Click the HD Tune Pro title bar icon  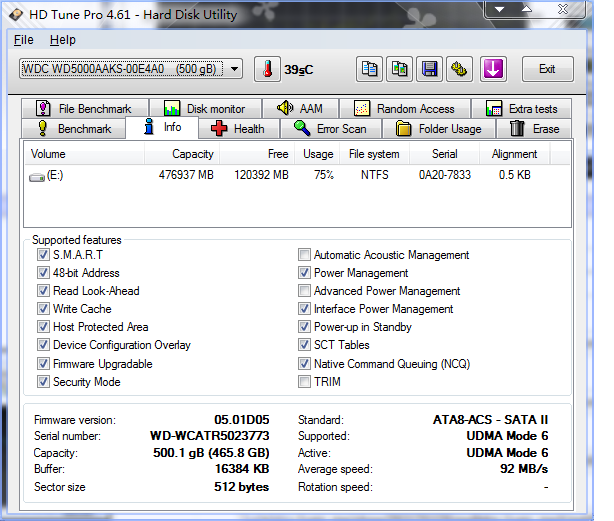point(16,15)
